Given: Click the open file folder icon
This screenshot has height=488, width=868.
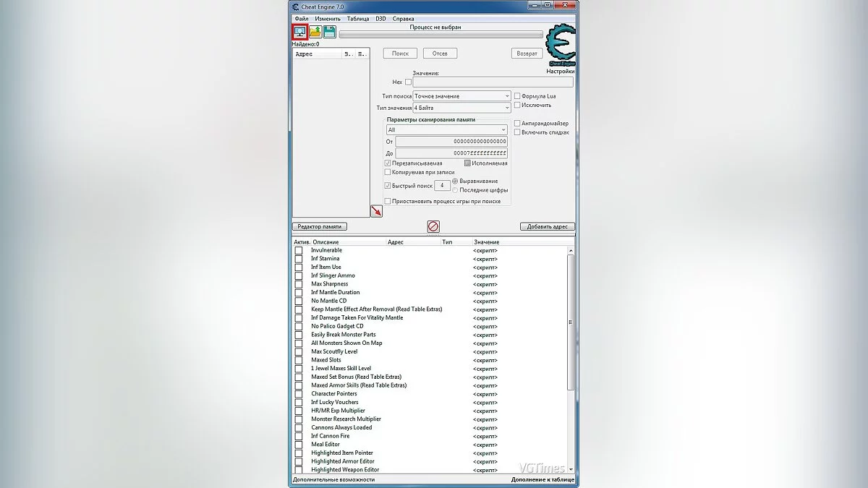Looking at the screenshot, I should pos(315,32).
